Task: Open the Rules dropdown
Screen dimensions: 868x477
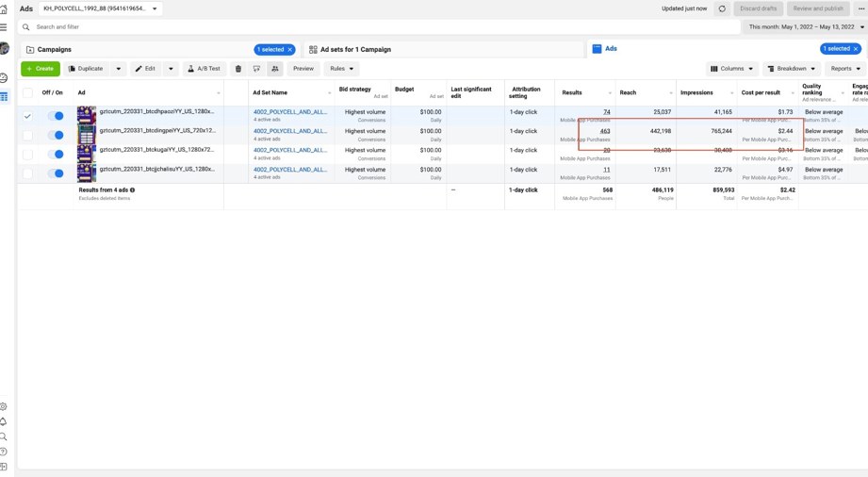Action: click(341, 69)
